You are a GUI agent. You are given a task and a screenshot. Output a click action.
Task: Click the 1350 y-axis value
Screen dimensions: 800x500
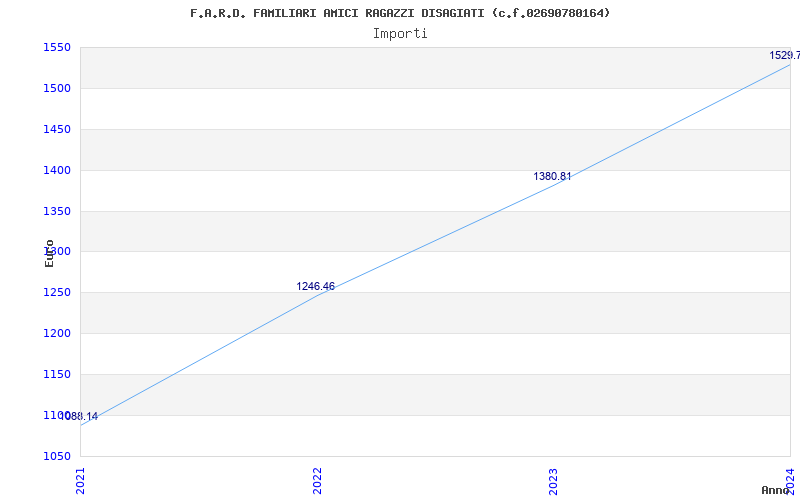point(57,211)
